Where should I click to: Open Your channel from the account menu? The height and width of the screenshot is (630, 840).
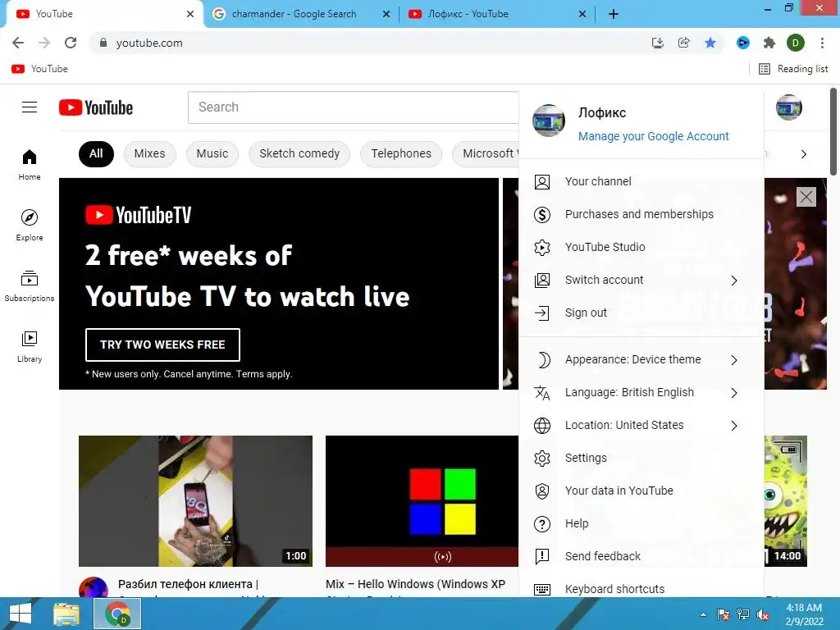(x=641, y=181)
